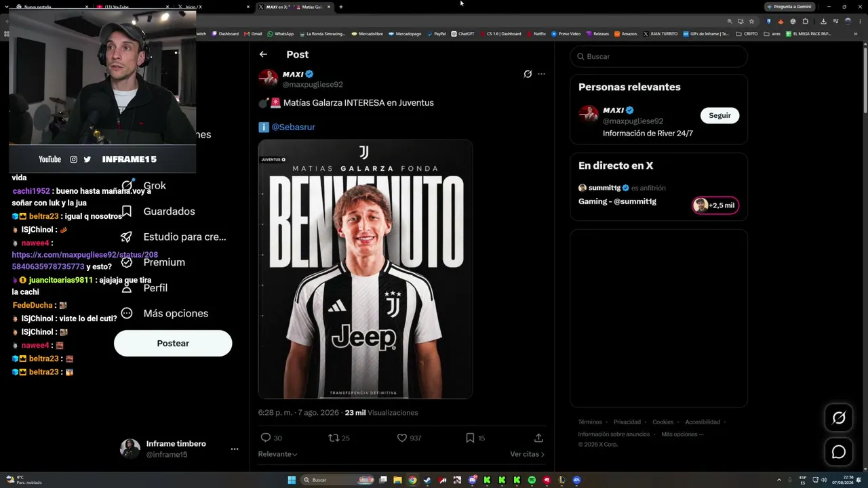Show hidden system tray icons
Viewport: 868px width, 488px height.
(x=780, y=480)
